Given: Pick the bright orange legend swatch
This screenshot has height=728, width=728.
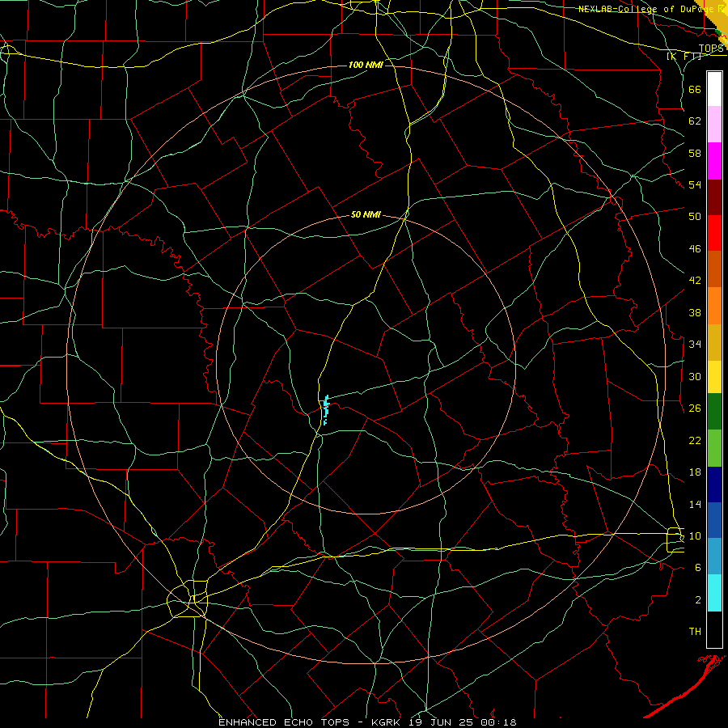Looking at the screenshot, I should (714, 306).
